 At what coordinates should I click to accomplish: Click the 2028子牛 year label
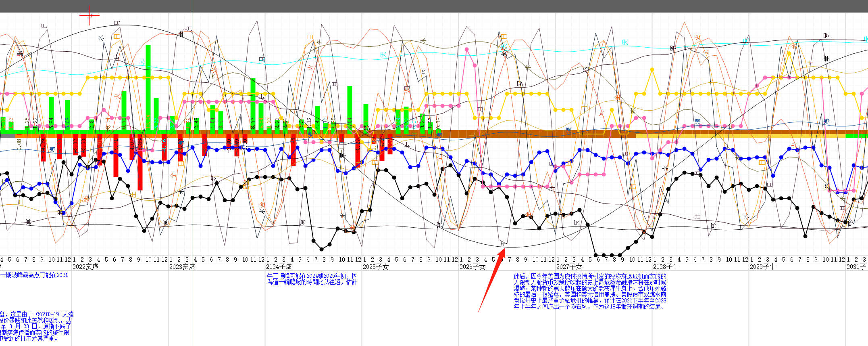coord(666,266)
